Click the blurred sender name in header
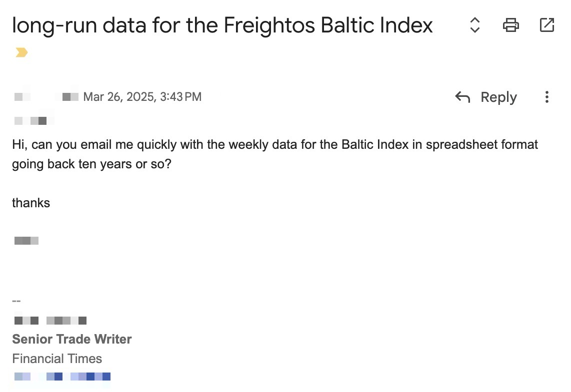This screenshot has height=392, width=571. click(46, 97)
